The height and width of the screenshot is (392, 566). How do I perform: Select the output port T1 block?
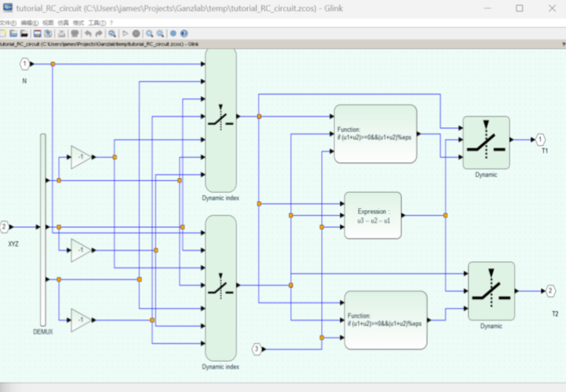540,139
